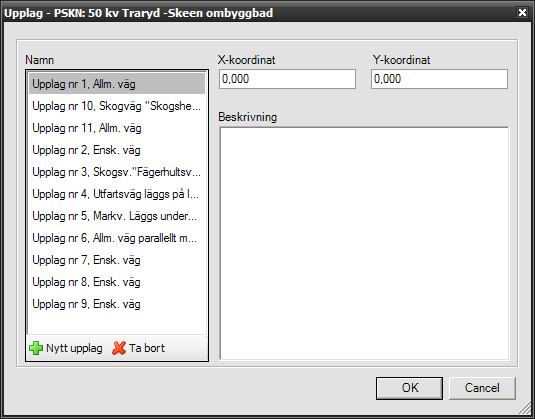
Task: Click inside the Beskrivning text area
Action: coord(364,243)
